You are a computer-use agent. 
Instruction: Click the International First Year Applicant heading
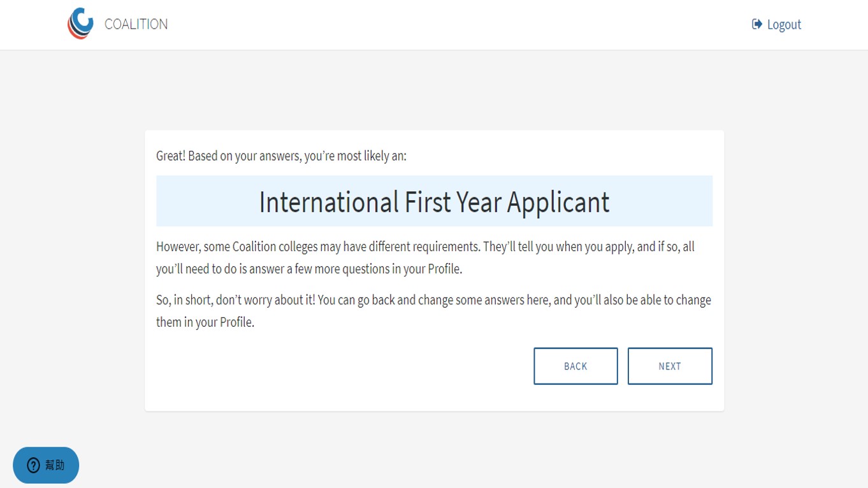coord(434,201)
